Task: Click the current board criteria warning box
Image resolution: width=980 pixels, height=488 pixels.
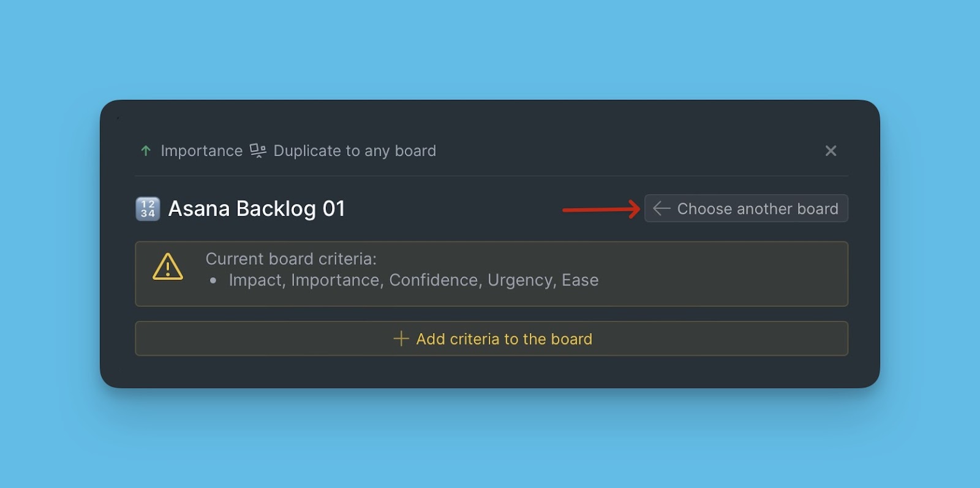Action: 491,274
